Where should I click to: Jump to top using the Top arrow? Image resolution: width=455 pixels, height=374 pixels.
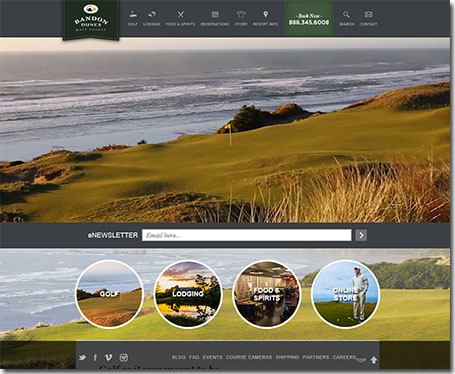coord(374,360)
